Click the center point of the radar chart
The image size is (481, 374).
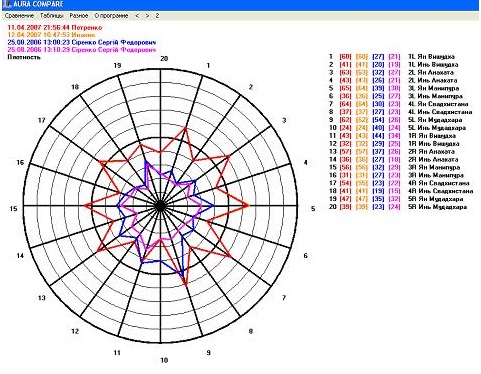(x=160, y=206)
